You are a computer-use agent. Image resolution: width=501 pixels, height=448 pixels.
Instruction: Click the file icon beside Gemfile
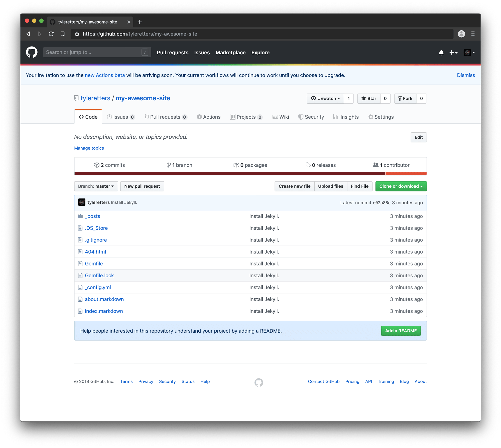coord(80,264)
